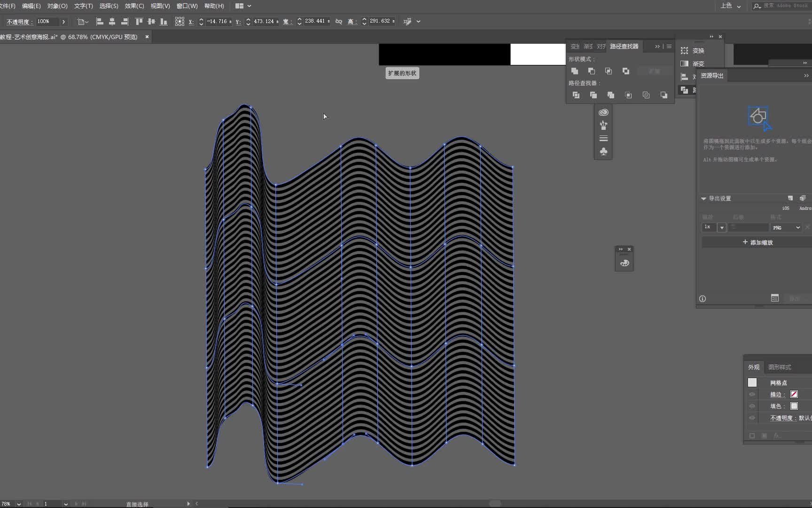Click vertical align center icon

point(151,21)
